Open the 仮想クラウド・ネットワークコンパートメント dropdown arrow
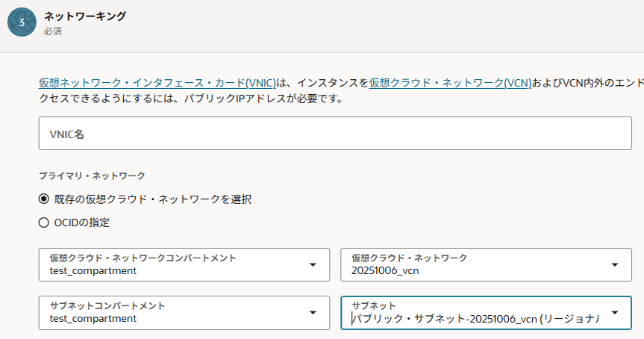The height and width of the screenshot is (339, 644). (x=311, y=264)
